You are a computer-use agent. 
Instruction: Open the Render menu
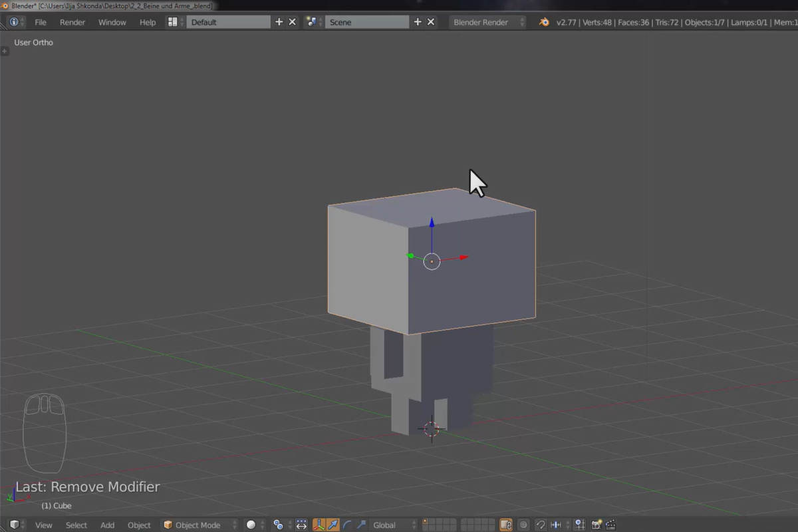(72, 22)
